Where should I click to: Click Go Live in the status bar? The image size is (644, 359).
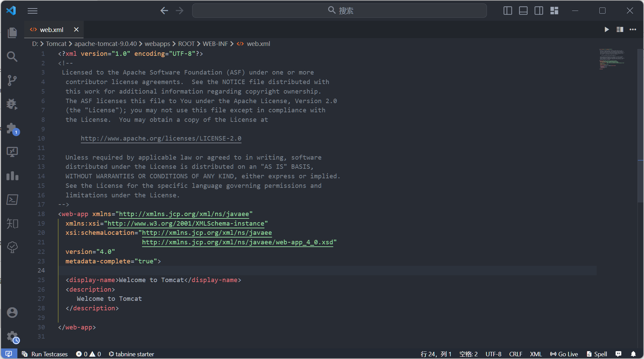(564, 354)
